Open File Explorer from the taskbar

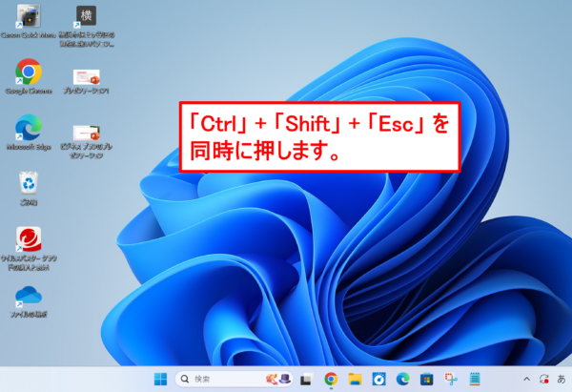click(355, 379)
